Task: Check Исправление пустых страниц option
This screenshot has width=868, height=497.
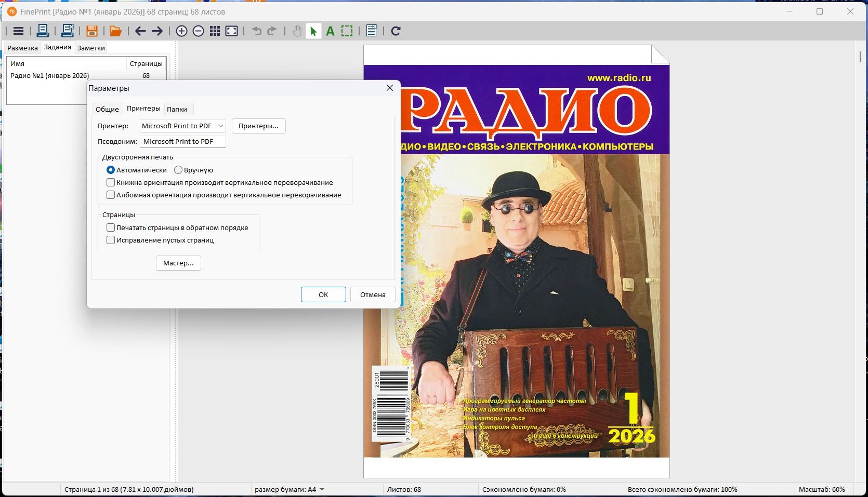Action: (111, 240)
